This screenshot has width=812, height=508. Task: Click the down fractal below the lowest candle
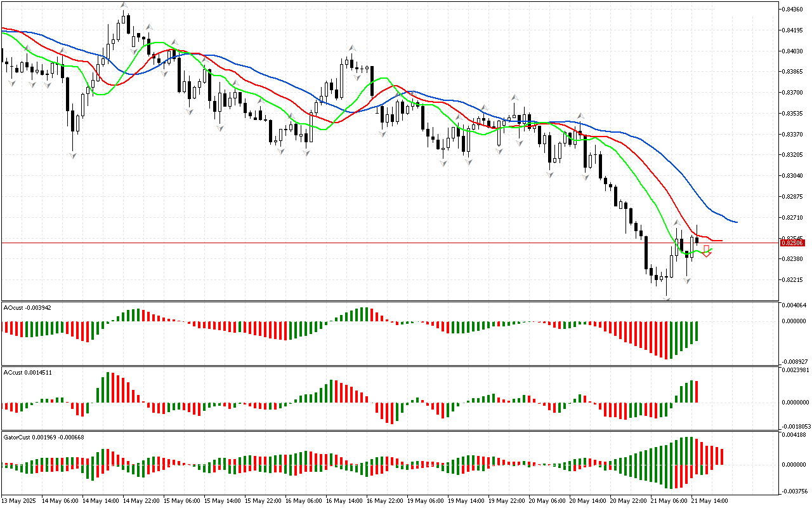pyautogui.click(x=667, y=297)
